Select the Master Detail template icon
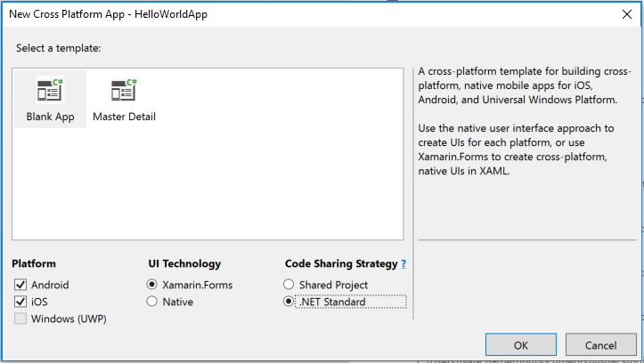The height and width of the screenshot is (363, 644). 124,91
